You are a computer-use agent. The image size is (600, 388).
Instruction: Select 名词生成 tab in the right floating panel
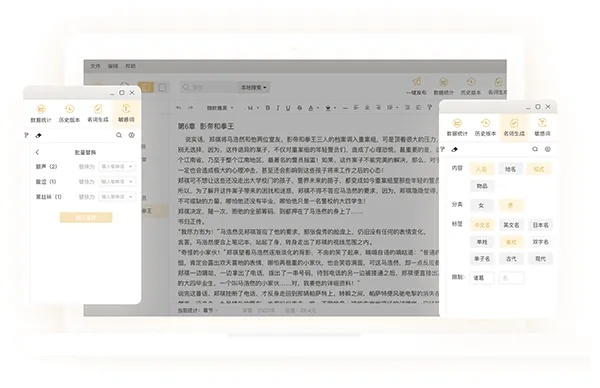pyautogui.click(x=514, y=127)
